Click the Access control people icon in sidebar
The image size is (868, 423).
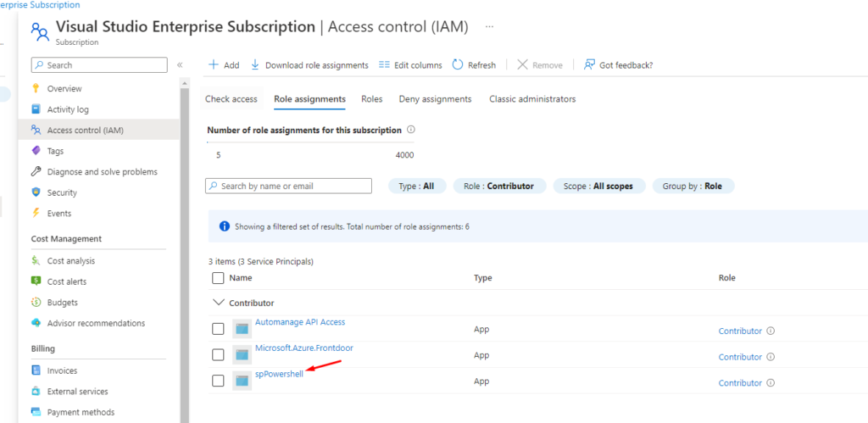(36, 130)
